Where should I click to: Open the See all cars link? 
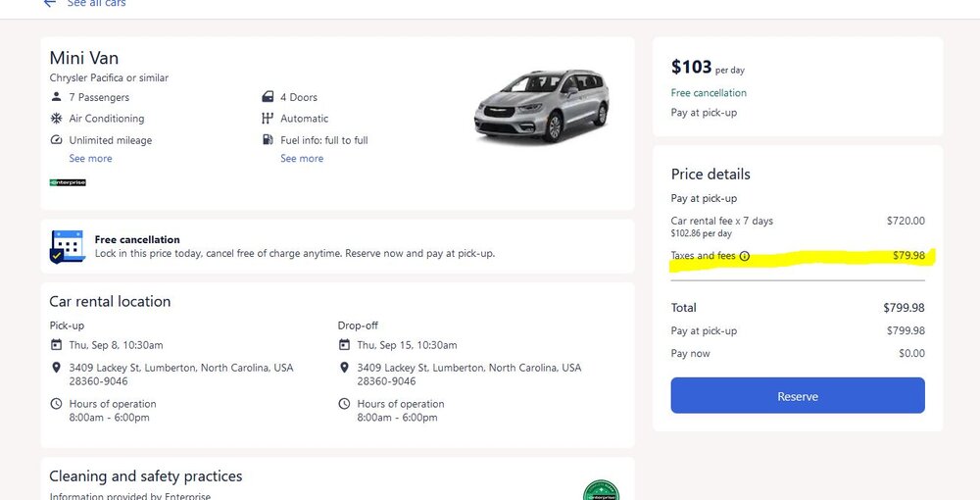pyautogui.click(x=96, y=4)
